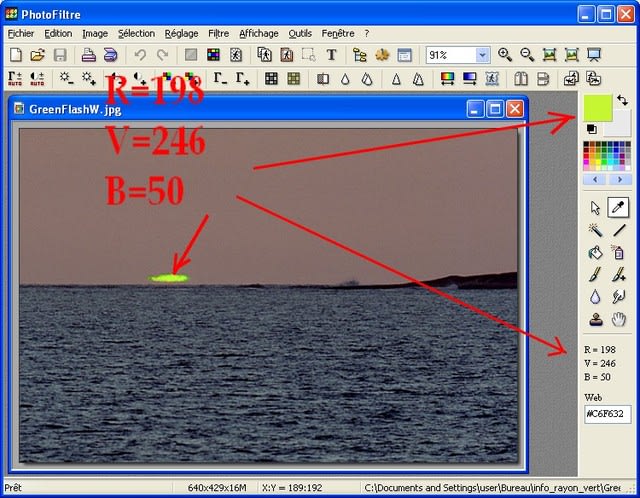Click the Text tool icon
The image size is (640, 498).
(332, 55)
